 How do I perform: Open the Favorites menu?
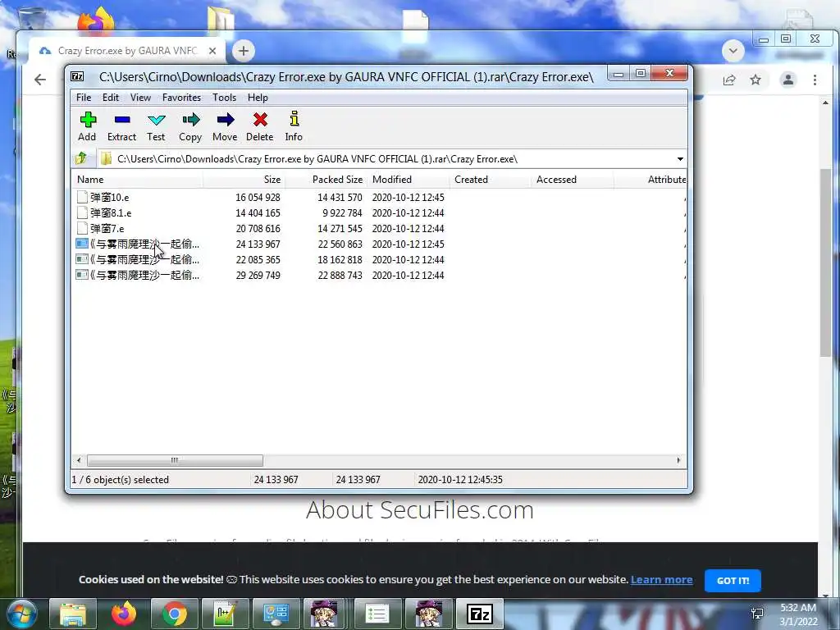(181, 98)
